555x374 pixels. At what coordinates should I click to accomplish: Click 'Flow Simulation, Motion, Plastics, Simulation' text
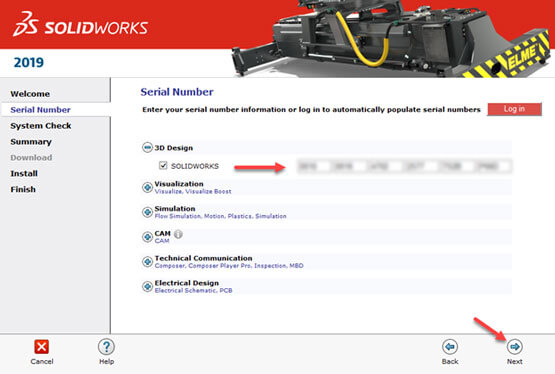point(221,216)
